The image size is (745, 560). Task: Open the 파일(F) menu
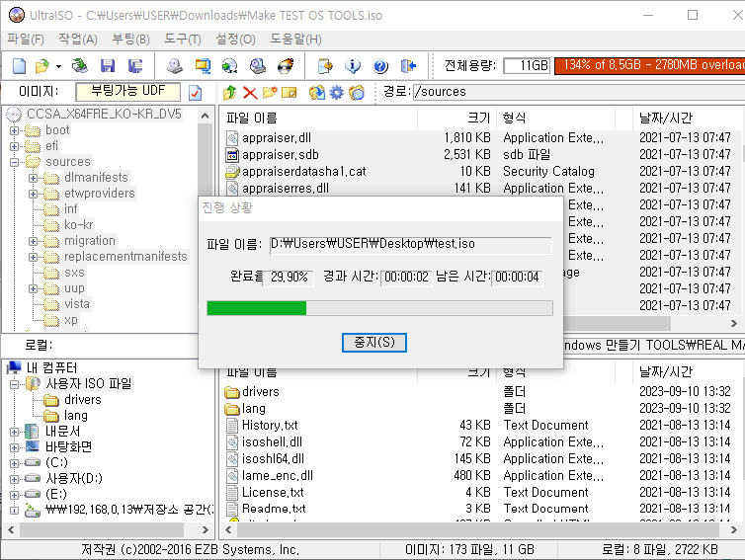[x=26, y=39]
